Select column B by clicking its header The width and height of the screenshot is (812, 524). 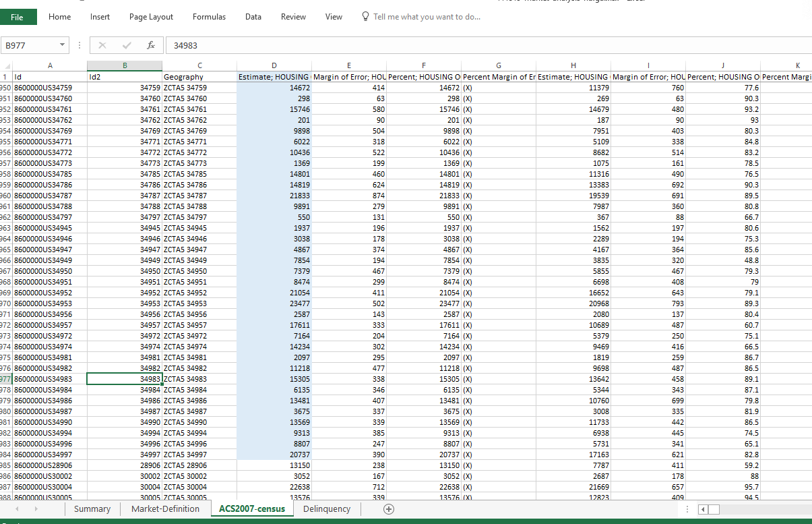click(x=124, y=65)
